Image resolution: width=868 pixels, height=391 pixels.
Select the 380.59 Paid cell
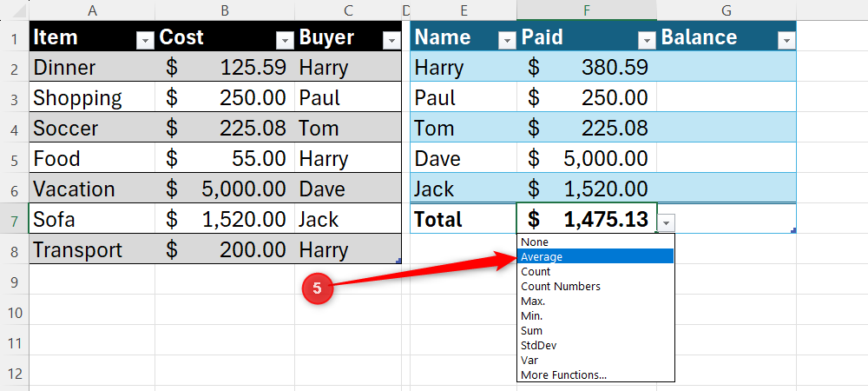tap(587, 67)
